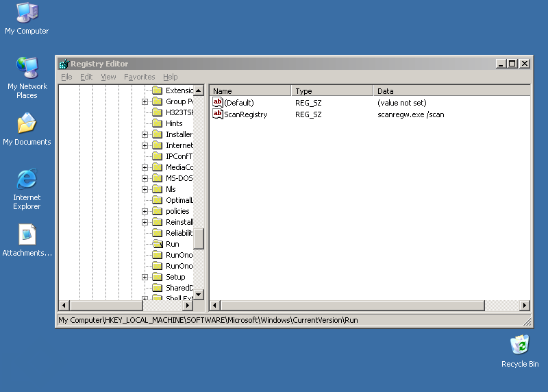
Task: Open the Favorites menu
Action: click(x=139, y=77)
